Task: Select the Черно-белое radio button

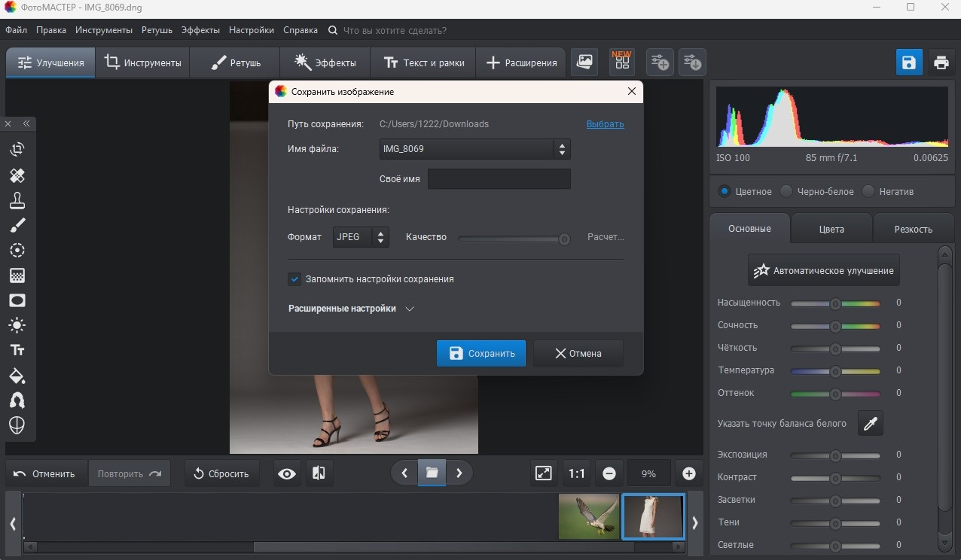Action: 786,191
